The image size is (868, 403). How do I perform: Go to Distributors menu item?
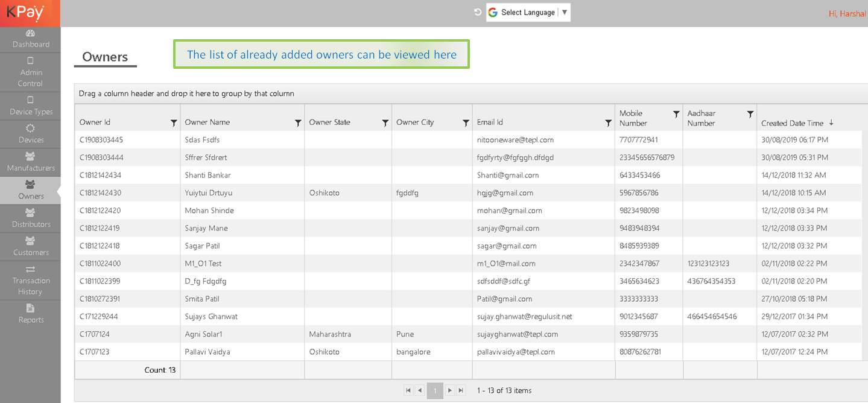[x=30, y=218]
